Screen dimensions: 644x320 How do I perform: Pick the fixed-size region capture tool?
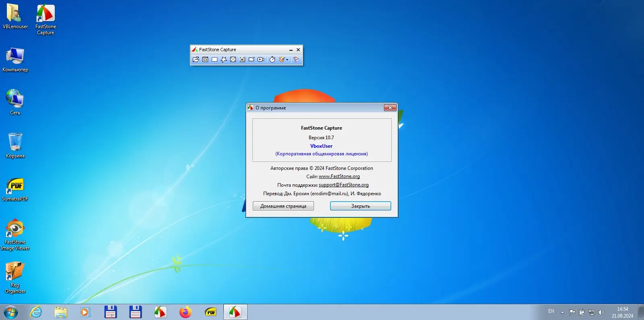(252, 60)
